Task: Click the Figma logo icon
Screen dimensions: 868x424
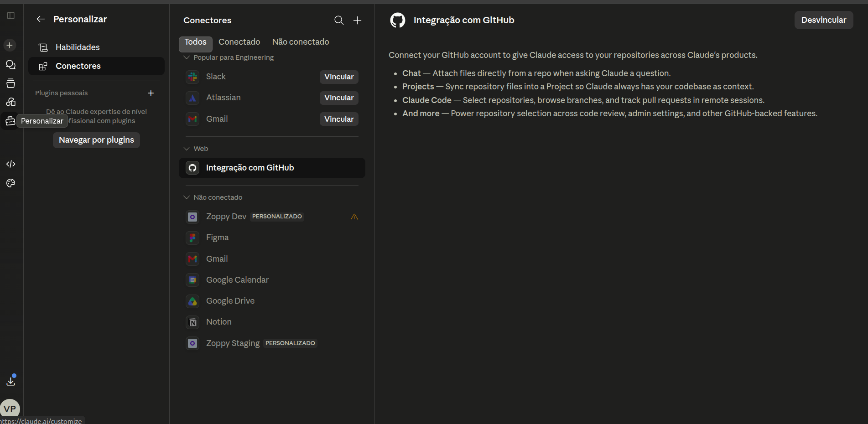Action: 192,238
